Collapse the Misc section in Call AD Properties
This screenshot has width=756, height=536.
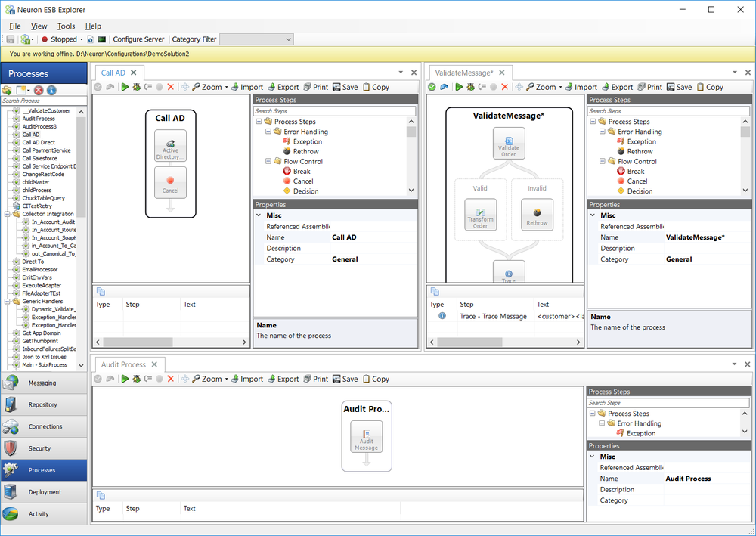point(259,215)
